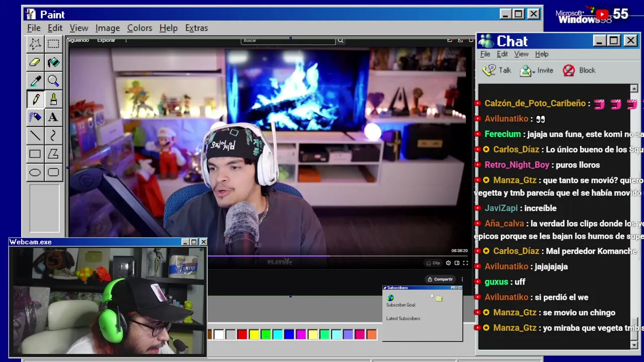Click the Chat scrollbar down arrow

click(634, 345)
